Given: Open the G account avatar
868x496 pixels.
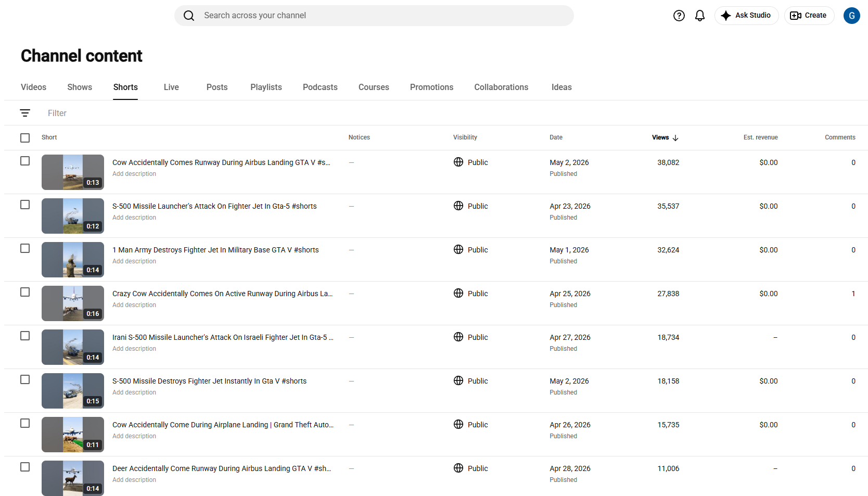Looking at the screenshot, I should [851, 16].
